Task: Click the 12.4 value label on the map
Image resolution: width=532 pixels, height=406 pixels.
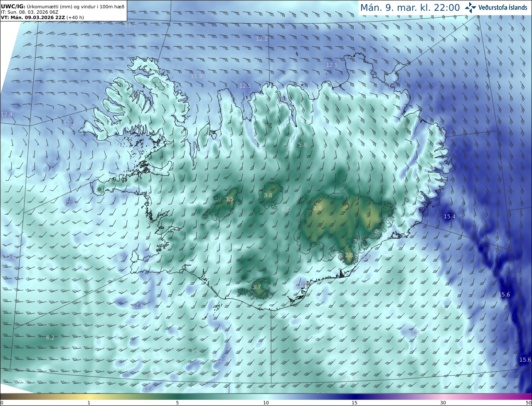Action: 7,114
